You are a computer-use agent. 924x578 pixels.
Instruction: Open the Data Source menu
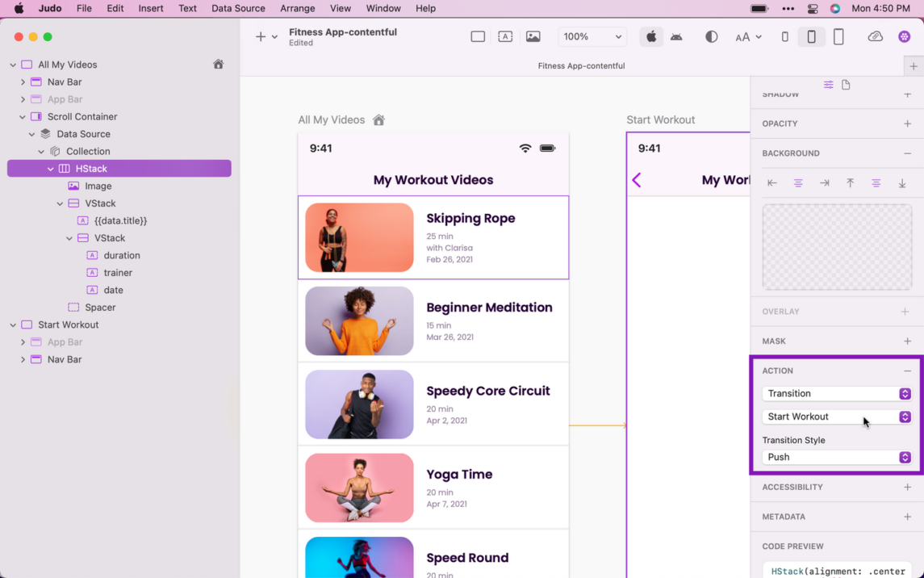(238, 8)
